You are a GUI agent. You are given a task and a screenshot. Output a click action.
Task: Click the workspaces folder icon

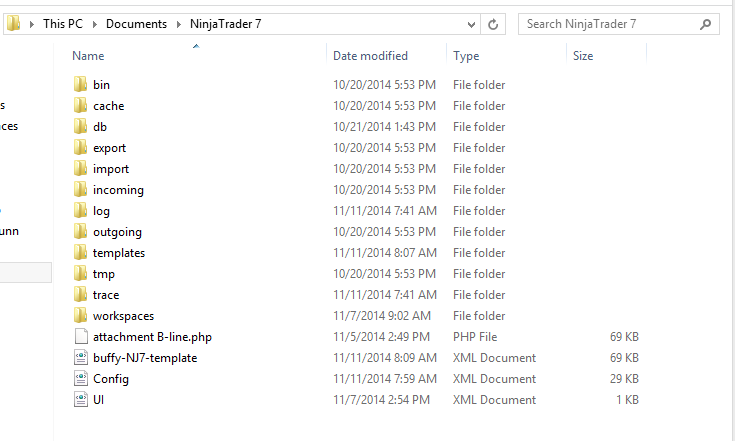click(x=81, y=315)
